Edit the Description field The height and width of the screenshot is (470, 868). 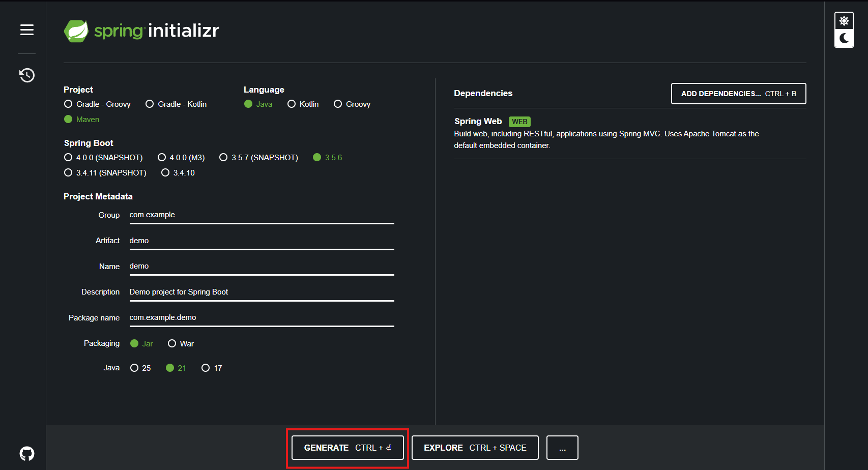tap(262, 292)
